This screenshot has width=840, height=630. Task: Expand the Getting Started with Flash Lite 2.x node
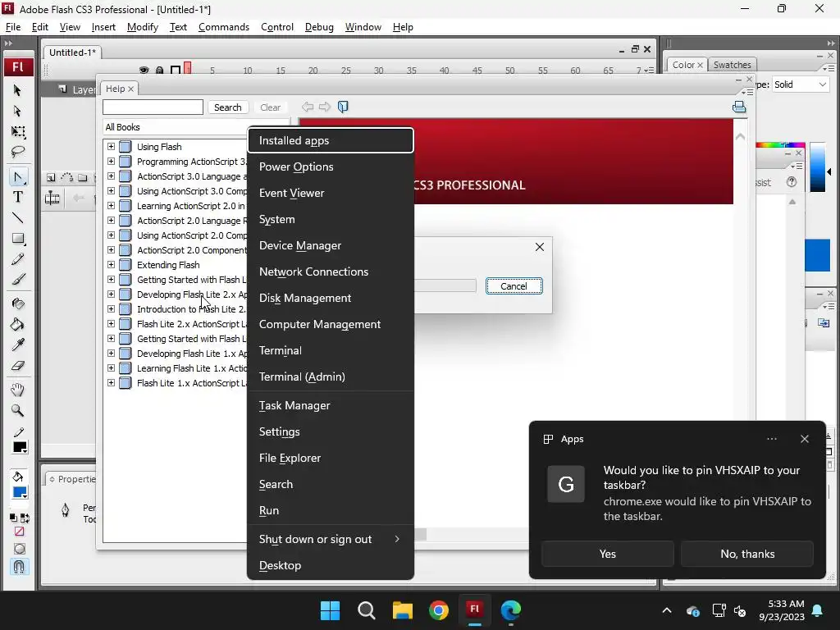click(x=111, y=279)
